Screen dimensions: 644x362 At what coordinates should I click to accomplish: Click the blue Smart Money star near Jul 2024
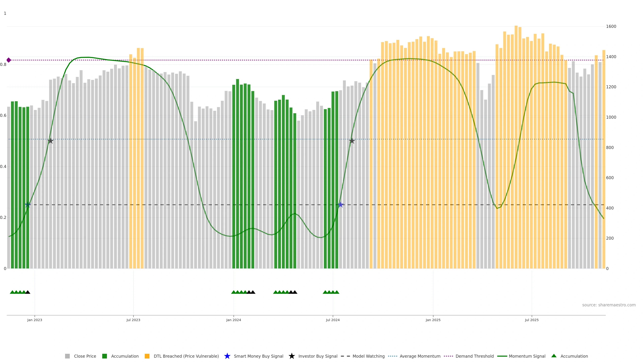(340, 205)
